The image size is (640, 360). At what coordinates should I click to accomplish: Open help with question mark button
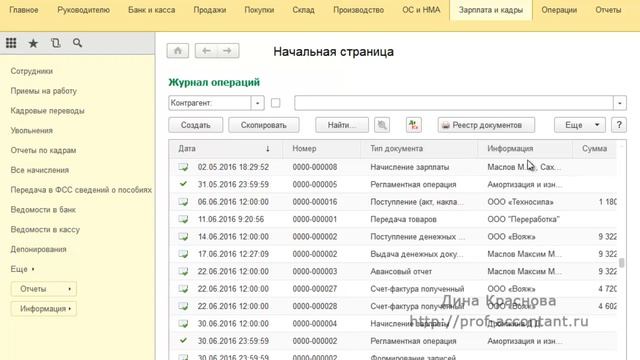click(x=619, y=125)
